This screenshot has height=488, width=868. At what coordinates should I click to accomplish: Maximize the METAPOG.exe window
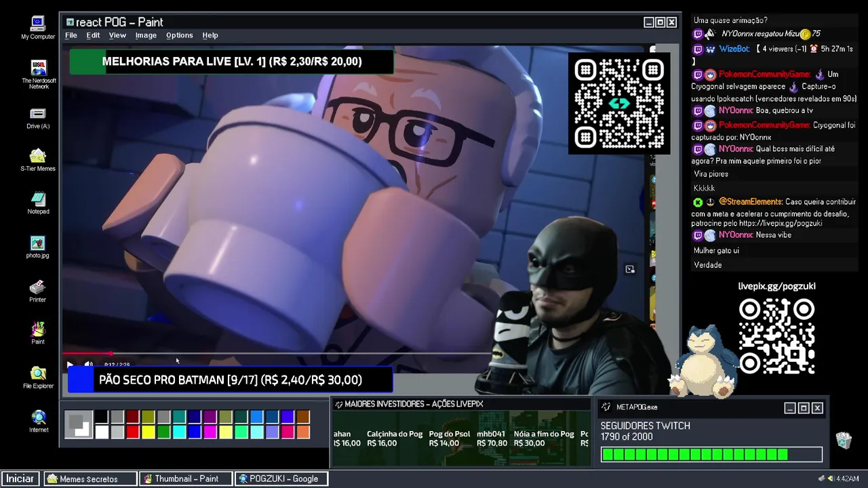tap(804, 408)
